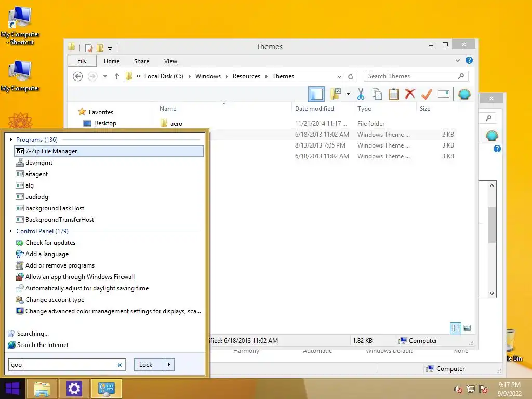532x399 pixels.
Task: Click Windows in the address breadcrumb
Action: click(x=208, y=76)
